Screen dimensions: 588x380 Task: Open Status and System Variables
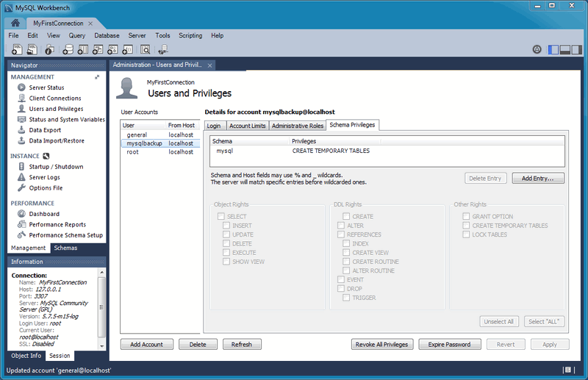(x=67, y=119)
